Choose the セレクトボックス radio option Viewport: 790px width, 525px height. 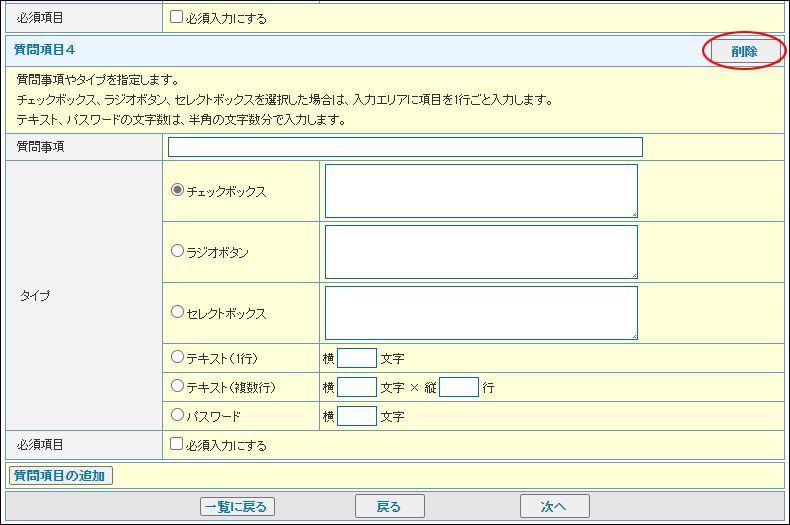click(x=178, y=312)
